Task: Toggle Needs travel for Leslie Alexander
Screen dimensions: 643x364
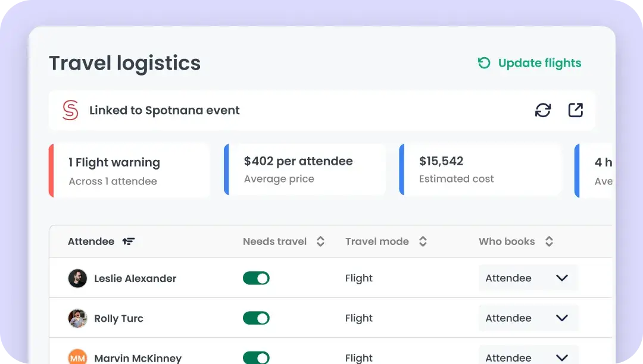Action: pos(256,278)
